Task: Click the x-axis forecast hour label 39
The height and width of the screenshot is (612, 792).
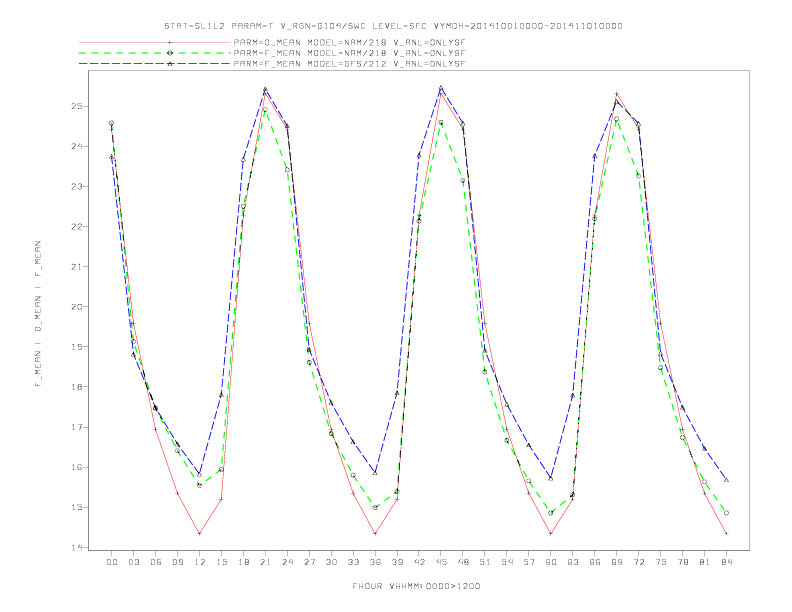Action: coord(397,562)
